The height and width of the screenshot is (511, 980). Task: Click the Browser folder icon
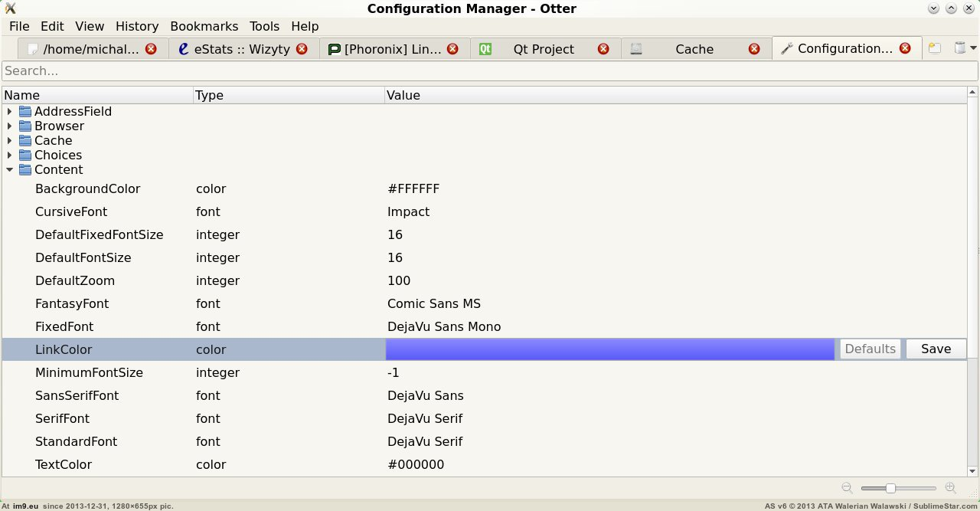click(x=25, y=126)
